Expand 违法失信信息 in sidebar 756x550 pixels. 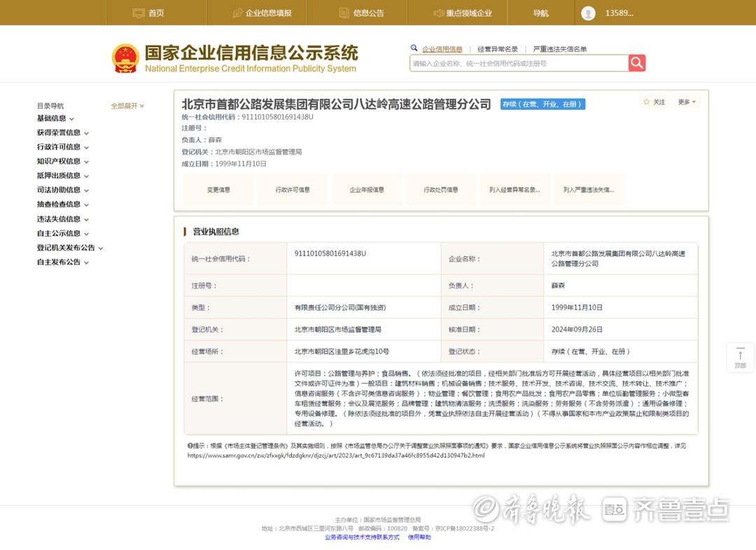tap(63, 219)
